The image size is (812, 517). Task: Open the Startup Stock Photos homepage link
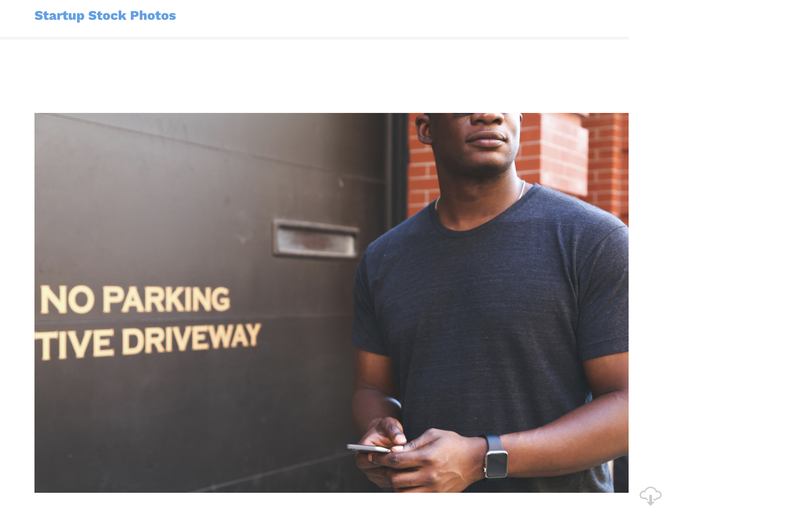pyautogui.click(x=105, y=15)
